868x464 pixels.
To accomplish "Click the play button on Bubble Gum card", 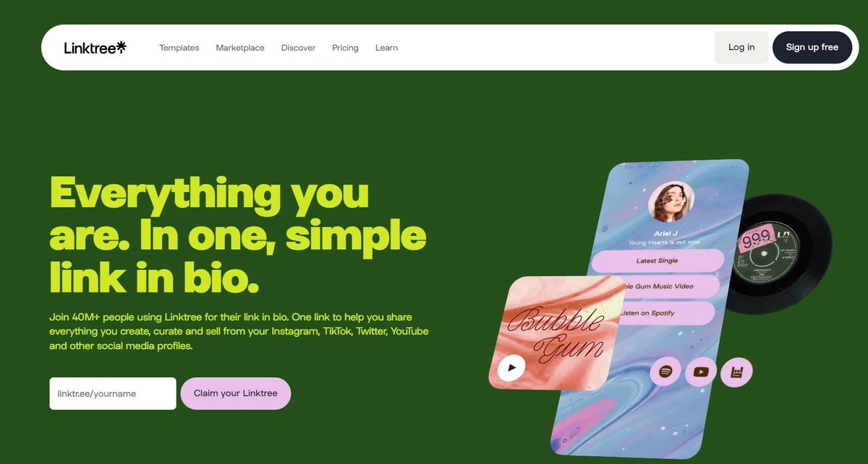I will tap(512, 368).
